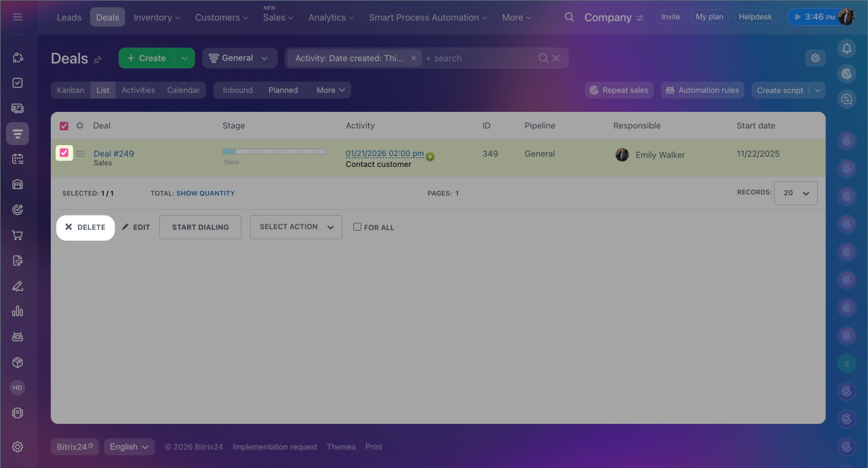The width and height of the screenshot is (868, 468).
Task: Open the Deal #249 link
Action: point(114,154)
